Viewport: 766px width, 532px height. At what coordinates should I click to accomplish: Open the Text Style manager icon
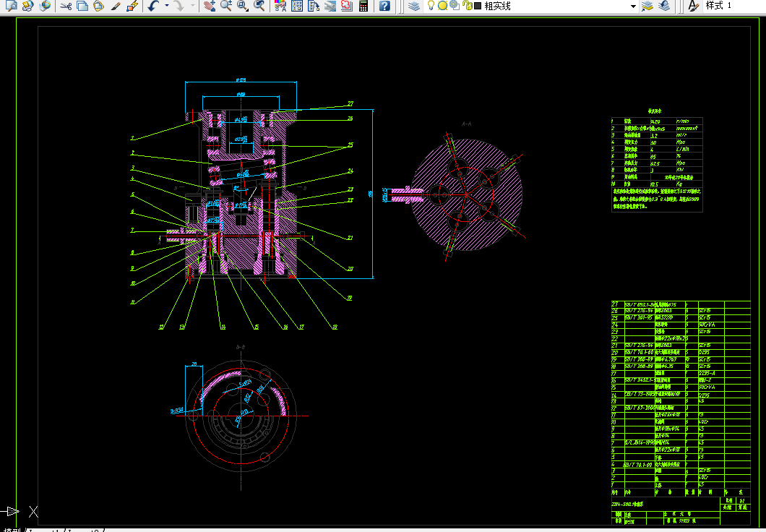(693, 6)
